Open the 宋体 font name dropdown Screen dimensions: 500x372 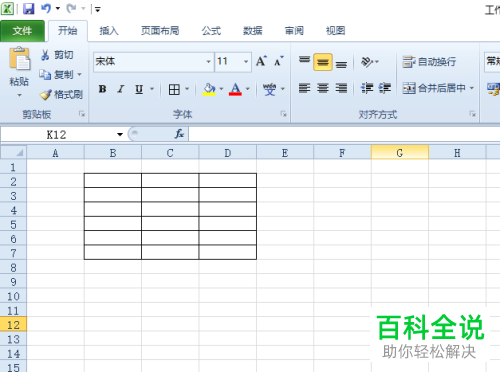[208, 62]
